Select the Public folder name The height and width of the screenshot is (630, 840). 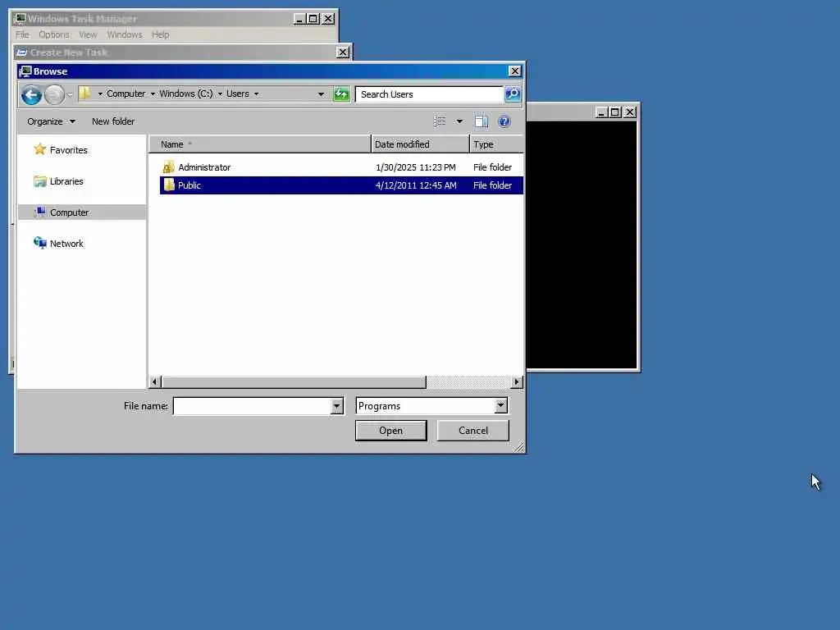pos(189,185)
